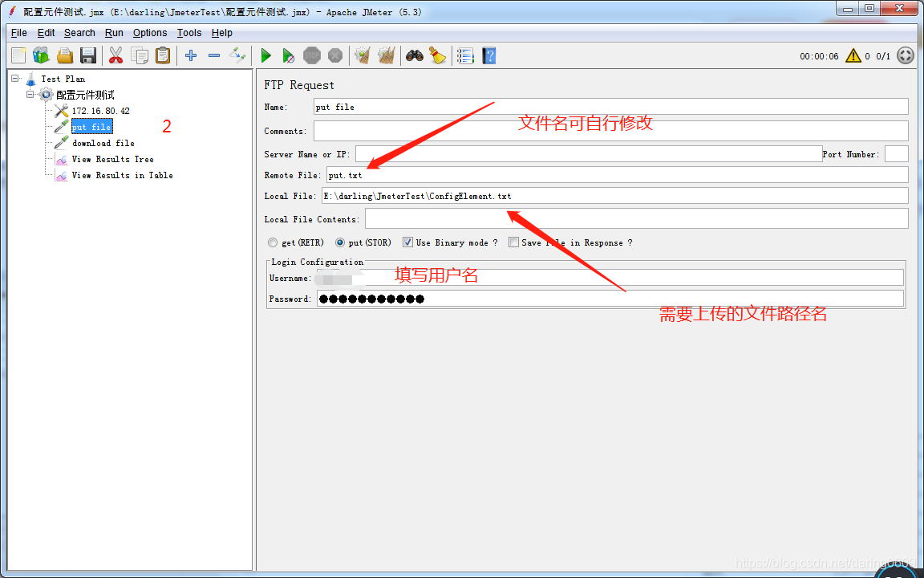Screen dimensions: 924x578
Task: Collapse all nodes with minus icon
Action: (x=214, y=55)
